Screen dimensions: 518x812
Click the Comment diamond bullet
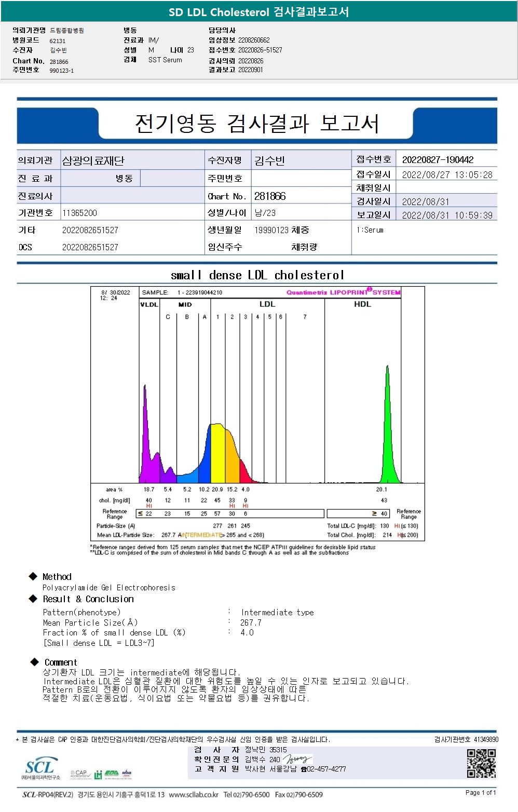(x=35, y=662)
